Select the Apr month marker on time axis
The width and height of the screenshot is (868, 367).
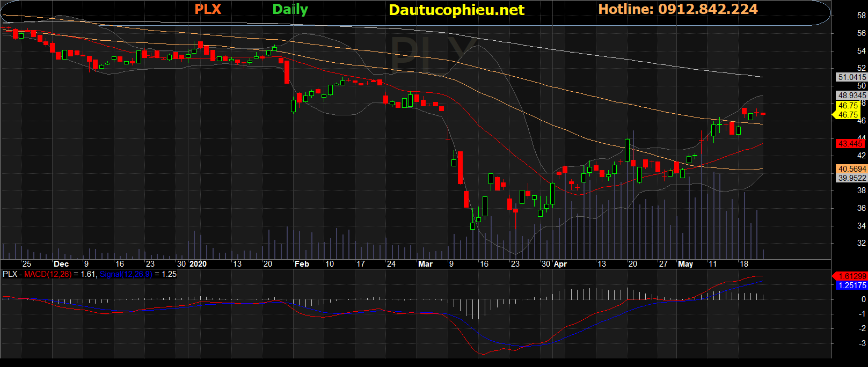(560, 264)
